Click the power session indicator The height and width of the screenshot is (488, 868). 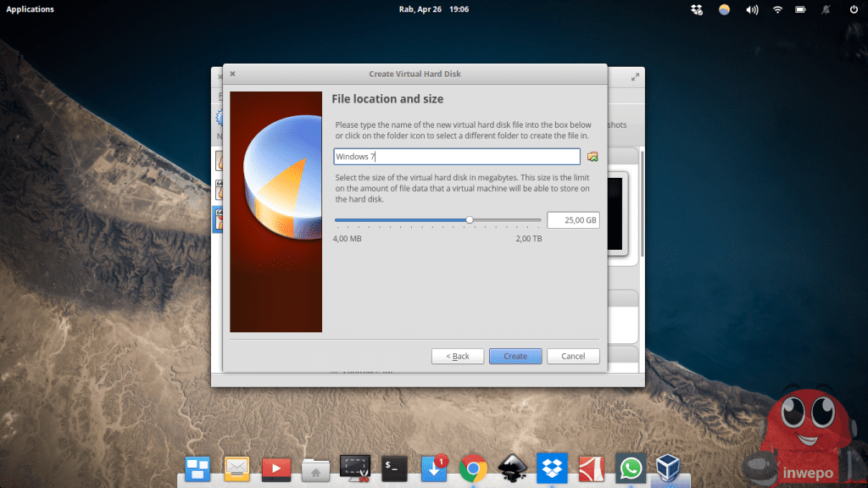(x=854, y=9)
